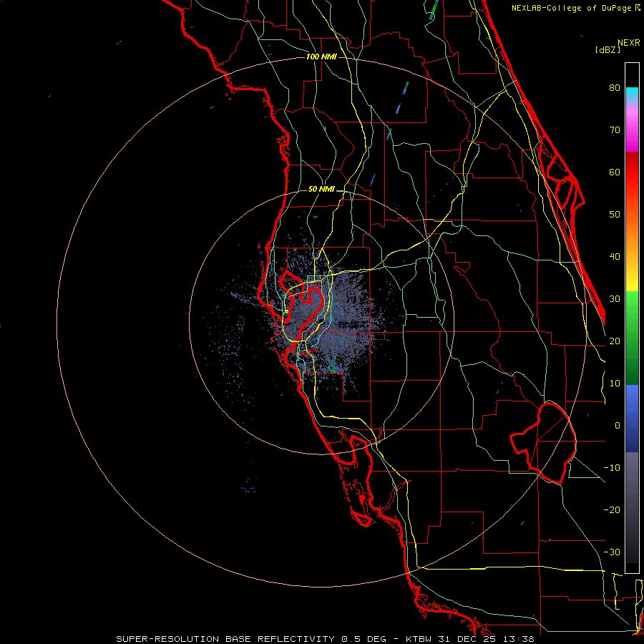Click the 0.5 DEG elevation text in caption
Screen dimensions: 644x644
[x=364, y=639]
